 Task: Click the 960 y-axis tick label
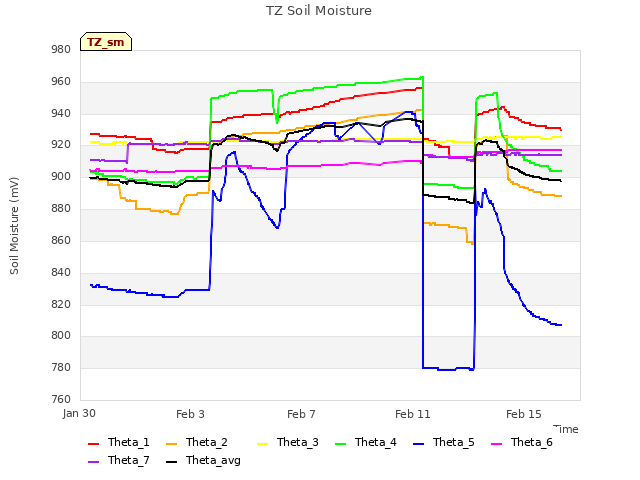coord(61,82)
